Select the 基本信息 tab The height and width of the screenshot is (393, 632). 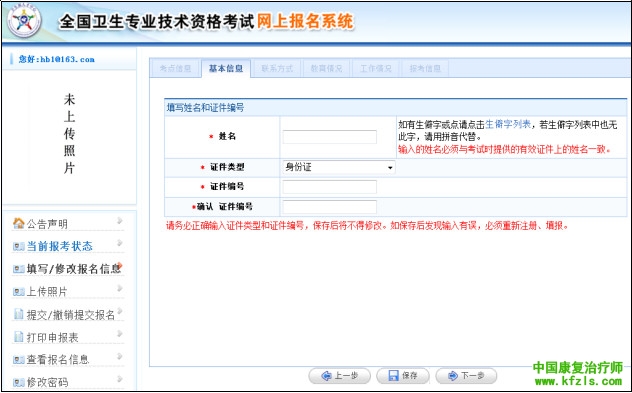[226, 69]
